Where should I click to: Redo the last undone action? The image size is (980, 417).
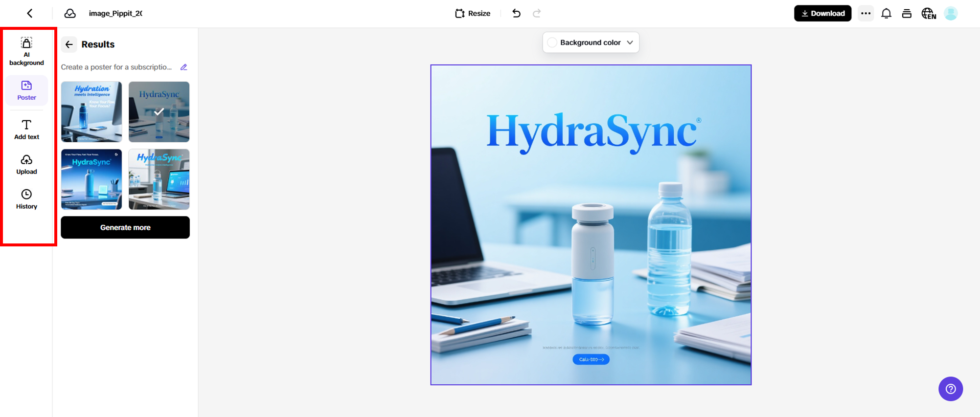[537, 13]
